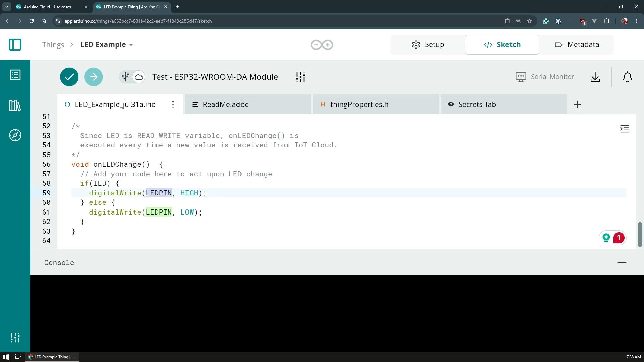
Task: Click the USB connection icon
Action: click(x=126, y=76)
